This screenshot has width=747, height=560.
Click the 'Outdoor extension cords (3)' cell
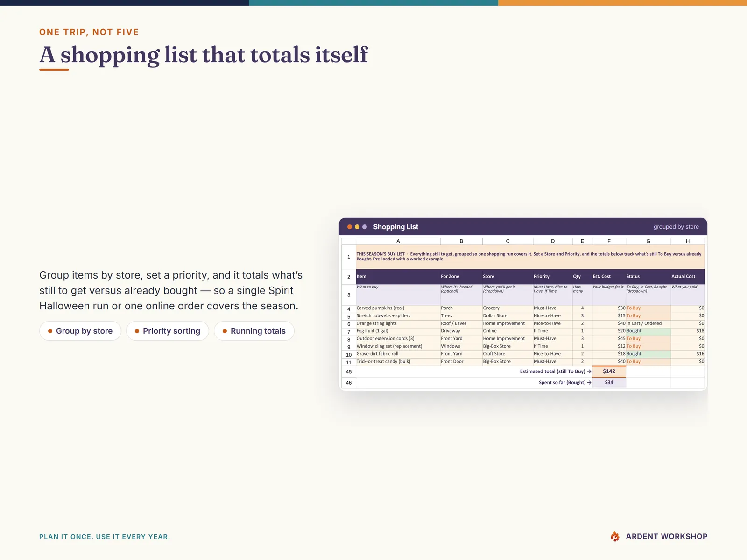point(398,339)
